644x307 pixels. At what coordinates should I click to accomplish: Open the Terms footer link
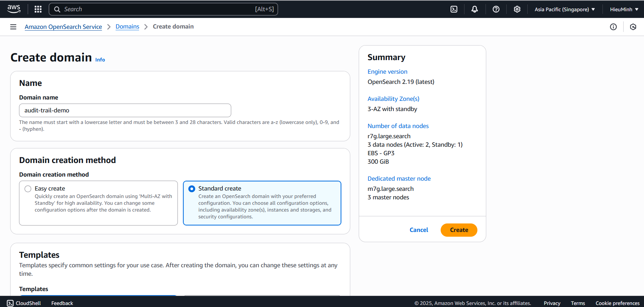click(578, 303)
